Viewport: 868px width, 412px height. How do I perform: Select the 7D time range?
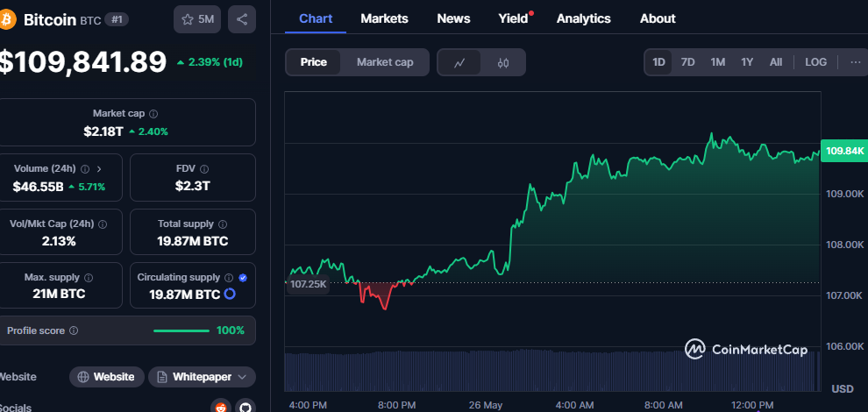click(687, 62)
